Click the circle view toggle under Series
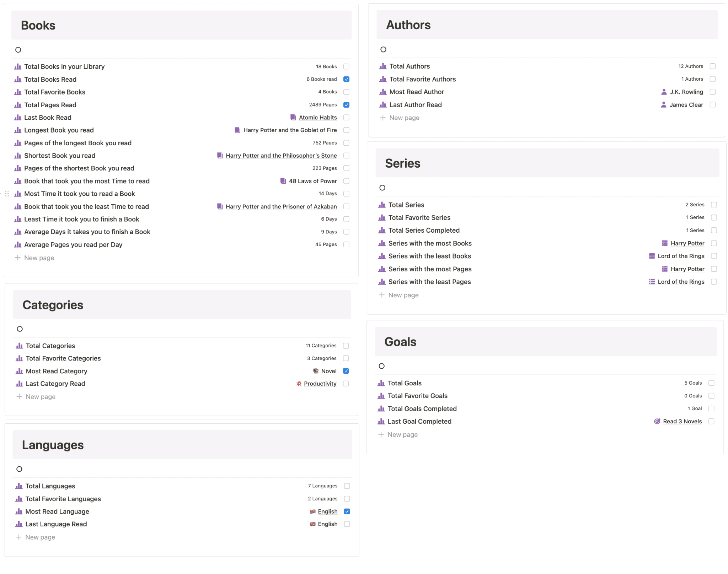The image size is (728, 574). pyautogui.click(x=382, y=188)
